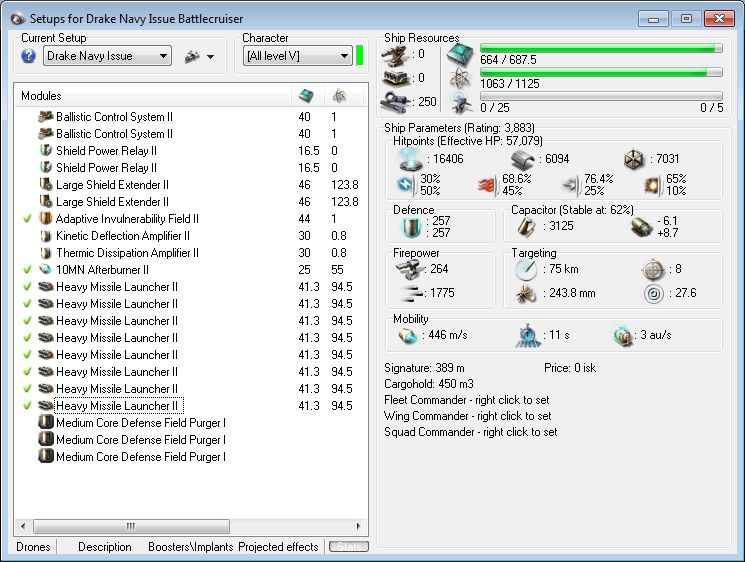Click the horizontal scrollbar left arrow
The height and width of the screenshot is (562, 745).
[23, 526]
